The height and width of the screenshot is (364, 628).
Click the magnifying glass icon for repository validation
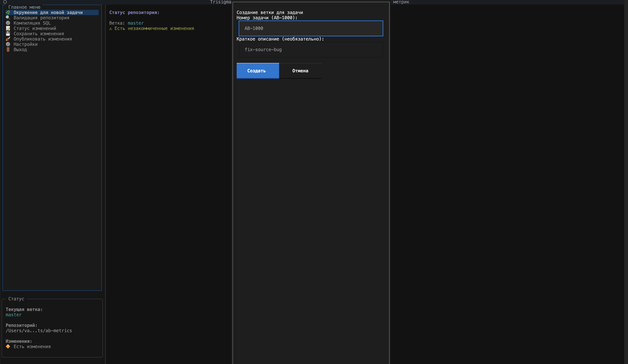click(8, 18)
